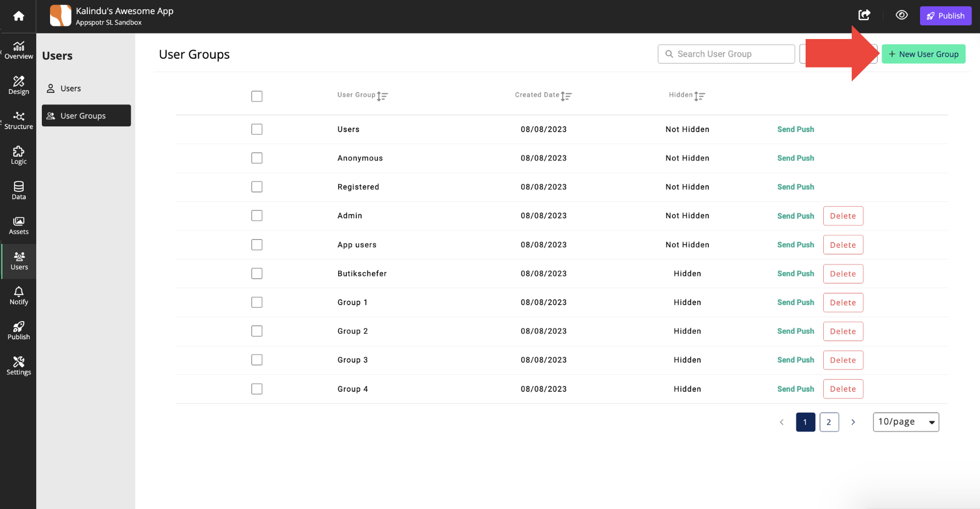
Task: Click the Registered group name
Action: click(x=358, y=187)
